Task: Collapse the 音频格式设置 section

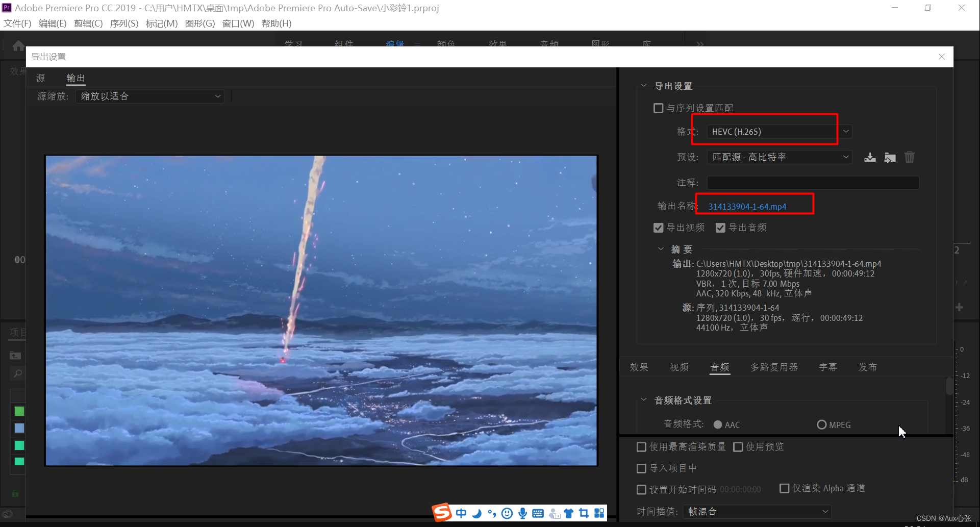Action: pyautogui.click(x=644, y=400)
